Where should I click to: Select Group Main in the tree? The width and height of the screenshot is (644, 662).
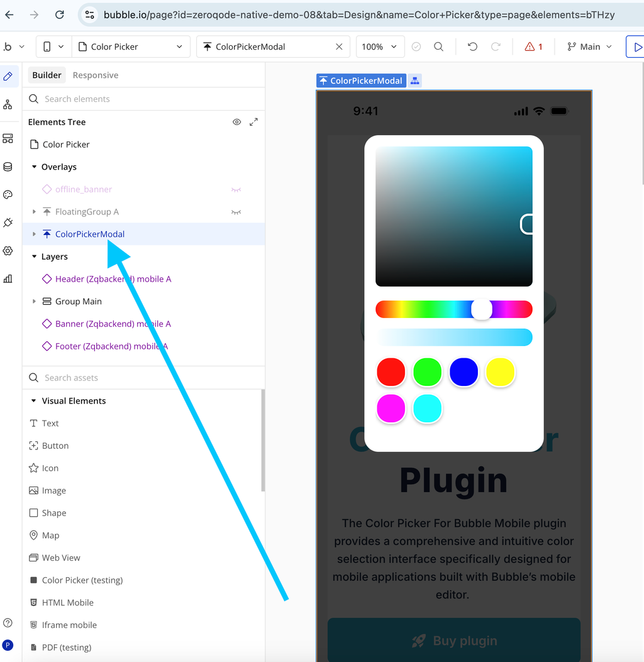(79, 301)
